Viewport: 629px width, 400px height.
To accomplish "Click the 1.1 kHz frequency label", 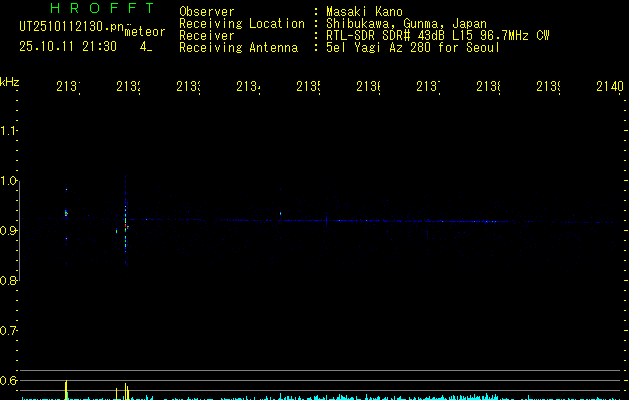I will pyautogui.click(x=8, y=130).
